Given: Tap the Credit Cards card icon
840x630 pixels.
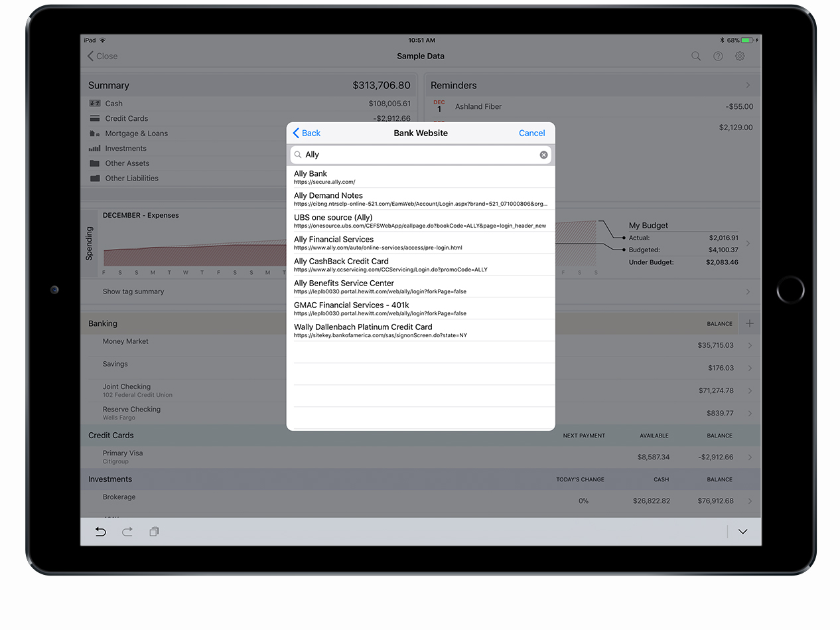Looking at the screenshot, I should [95, 119].
